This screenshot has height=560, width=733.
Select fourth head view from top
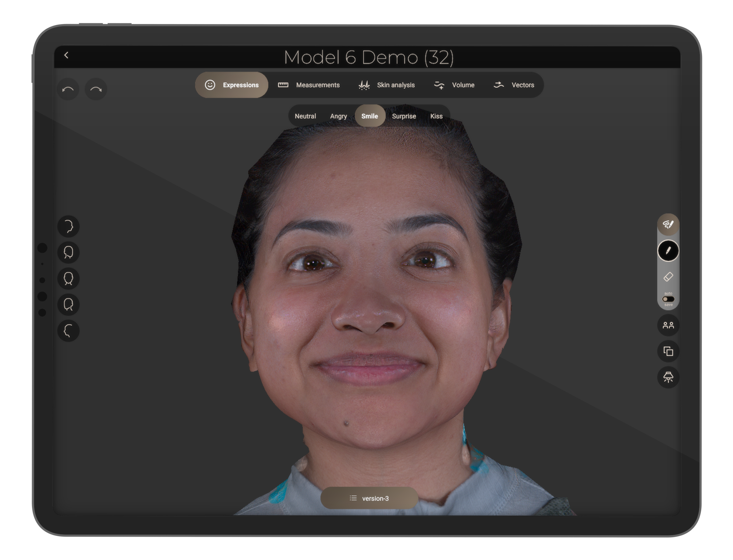[x=68, y=305]
